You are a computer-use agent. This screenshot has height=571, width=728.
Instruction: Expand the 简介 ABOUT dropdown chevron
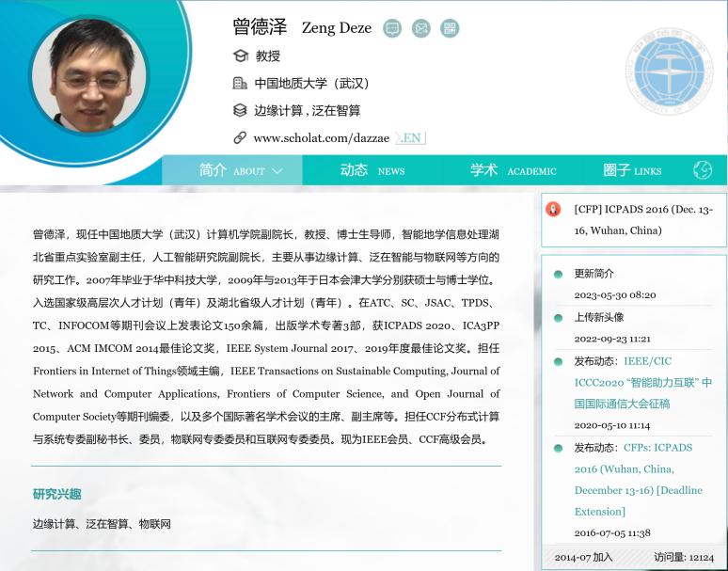(x=277, y=171)
